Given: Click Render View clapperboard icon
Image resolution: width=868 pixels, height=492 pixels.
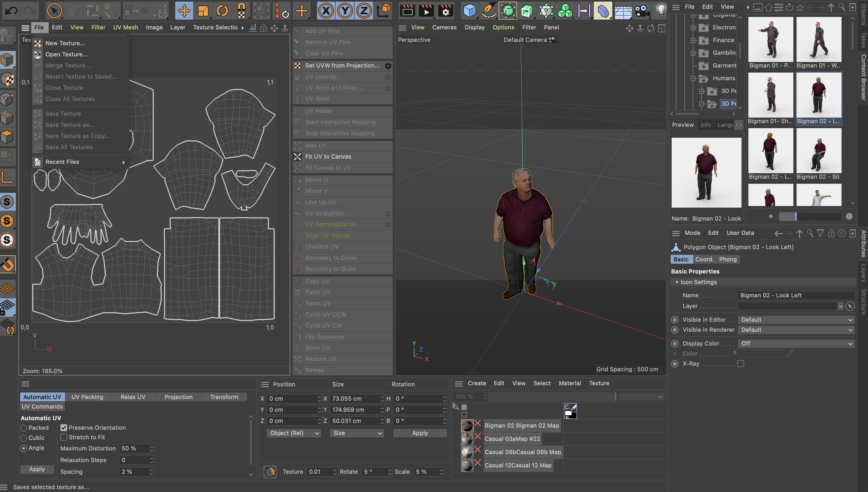Looking at the screenshot, I should [408, 11].
